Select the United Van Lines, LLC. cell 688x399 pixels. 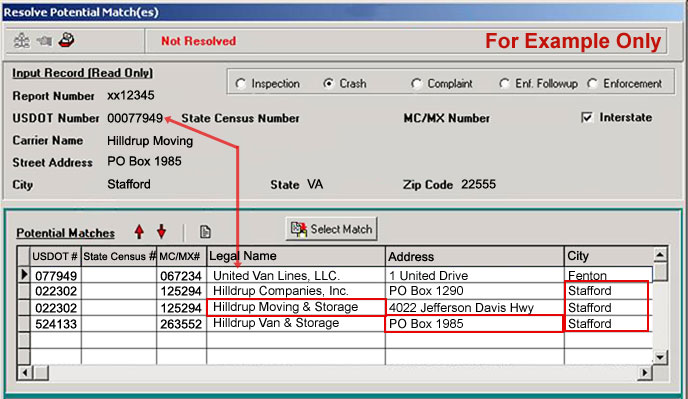(296, 275)
